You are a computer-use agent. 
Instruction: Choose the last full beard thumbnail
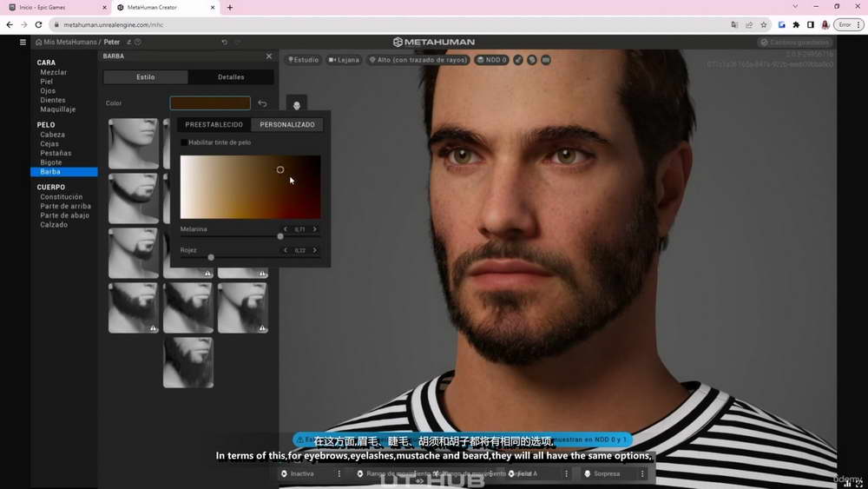pyautogui.click(x=188, y=363)
